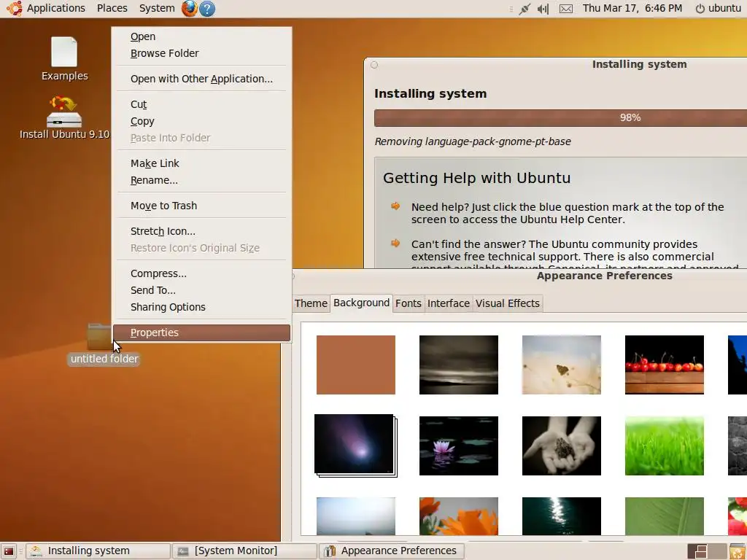Select Compress... in the context menu

[x=201, y=274]
